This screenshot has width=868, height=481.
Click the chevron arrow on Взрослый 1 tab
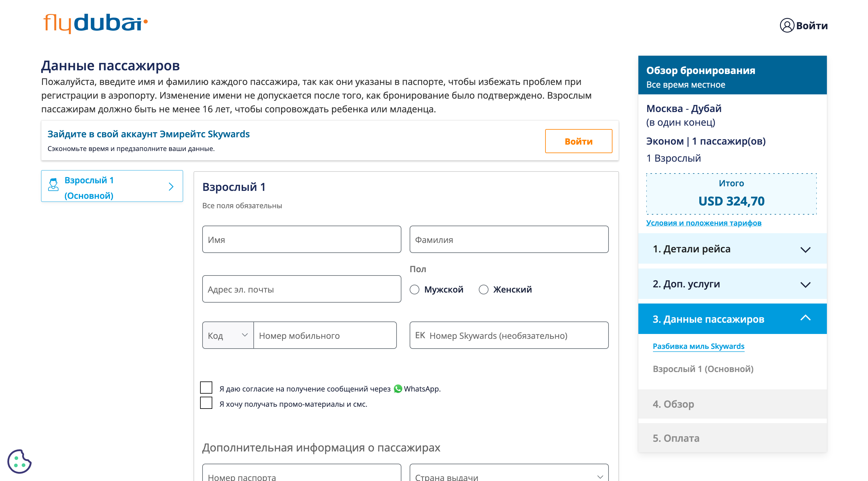click(x=171, y=187)
